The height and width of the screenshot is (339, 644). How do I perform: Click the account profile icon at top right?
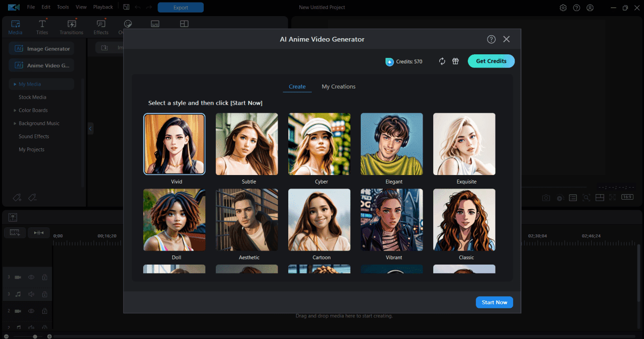click(x=590, y=8)
